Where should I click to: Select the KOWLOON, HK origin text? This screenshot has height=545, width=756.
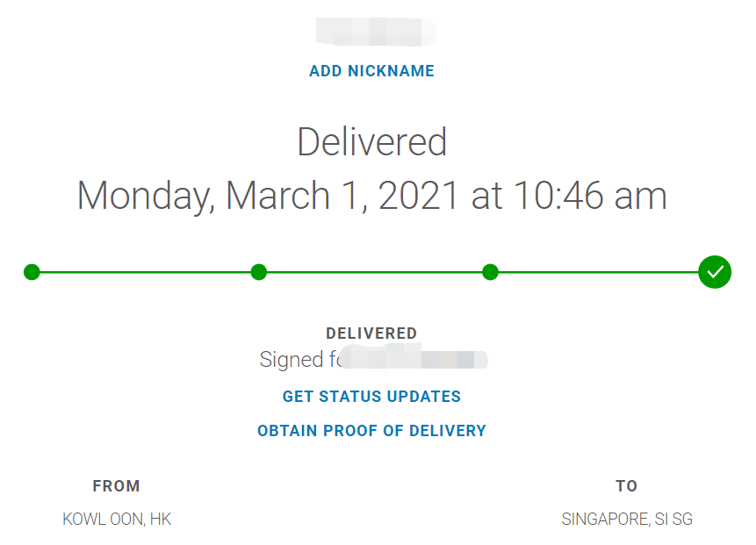click(x=117, y=519)
